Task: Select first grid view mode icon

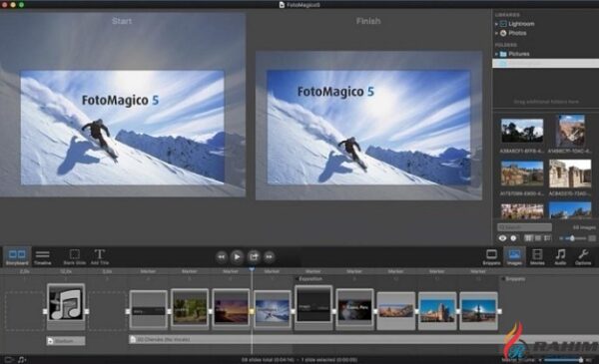Action: tap(528, 238)
